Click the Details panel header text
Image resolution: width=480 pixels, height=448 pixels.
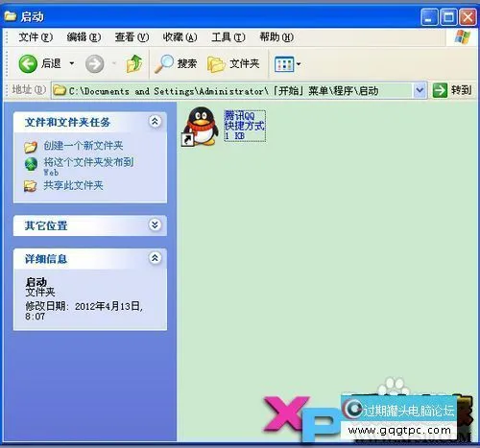pos(46,259)
